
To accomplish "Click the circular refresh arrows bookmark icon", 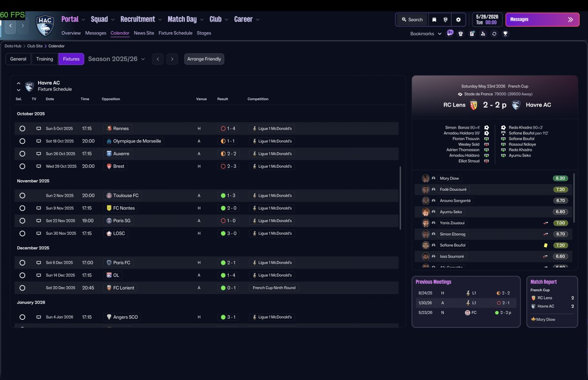I will [494, 34].
